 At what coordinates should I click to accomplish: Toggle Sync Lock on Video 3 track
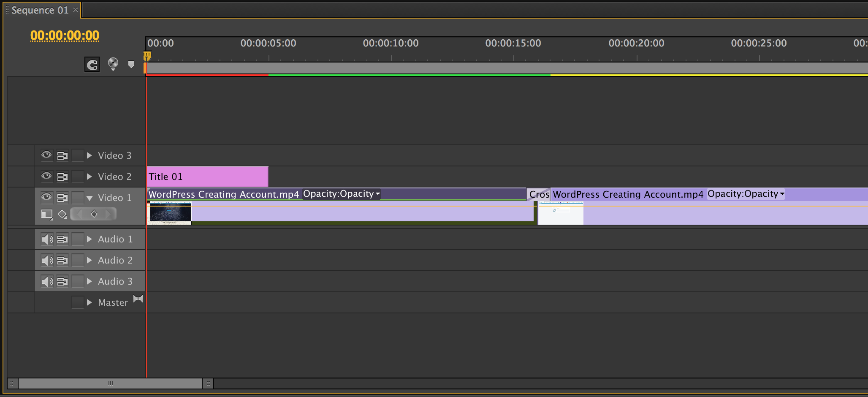(x=62, y=155)
